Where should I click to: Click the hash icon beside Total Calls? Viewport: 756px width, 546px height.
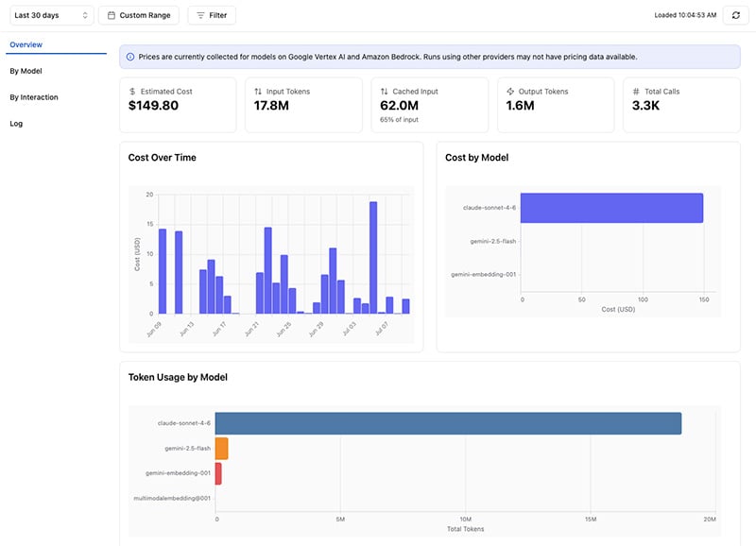[636, 91]
